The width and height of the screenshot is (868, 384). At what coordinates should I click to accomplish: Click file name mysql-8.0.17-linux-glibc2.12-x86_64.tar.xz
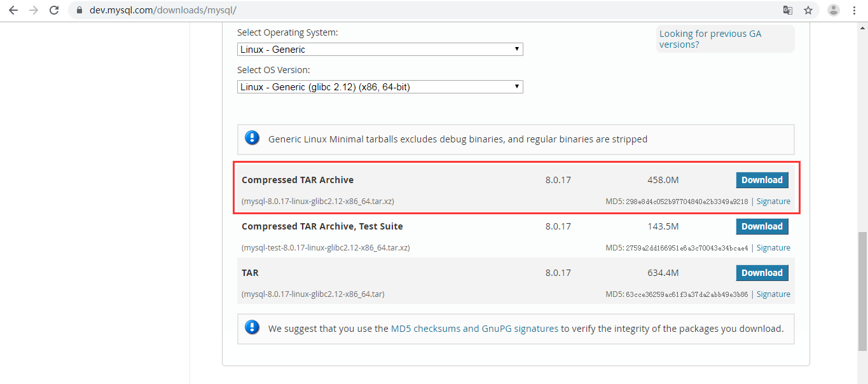point(318,202)
